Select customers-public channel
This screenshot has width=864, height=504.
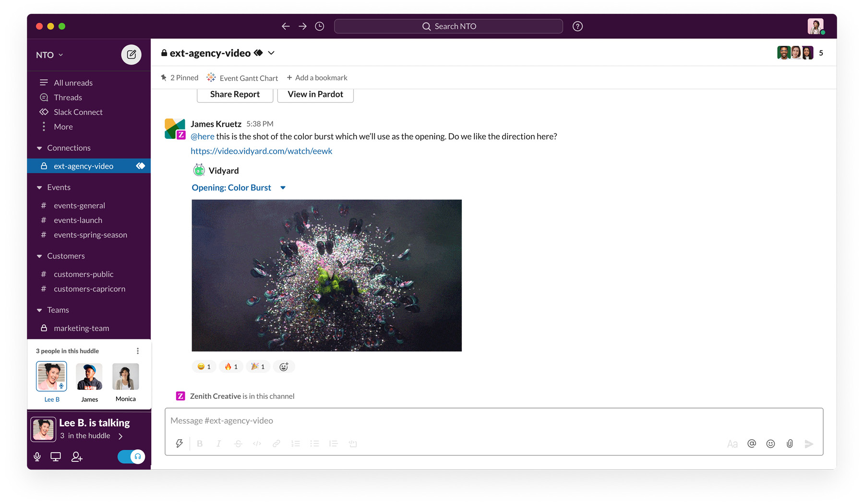pyautogui.click(x=89, y=274)
